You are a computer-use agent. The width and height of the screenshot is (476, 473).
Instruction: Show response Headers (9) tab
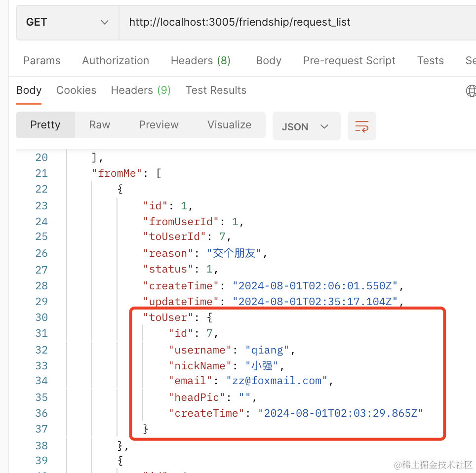(141, 90)
